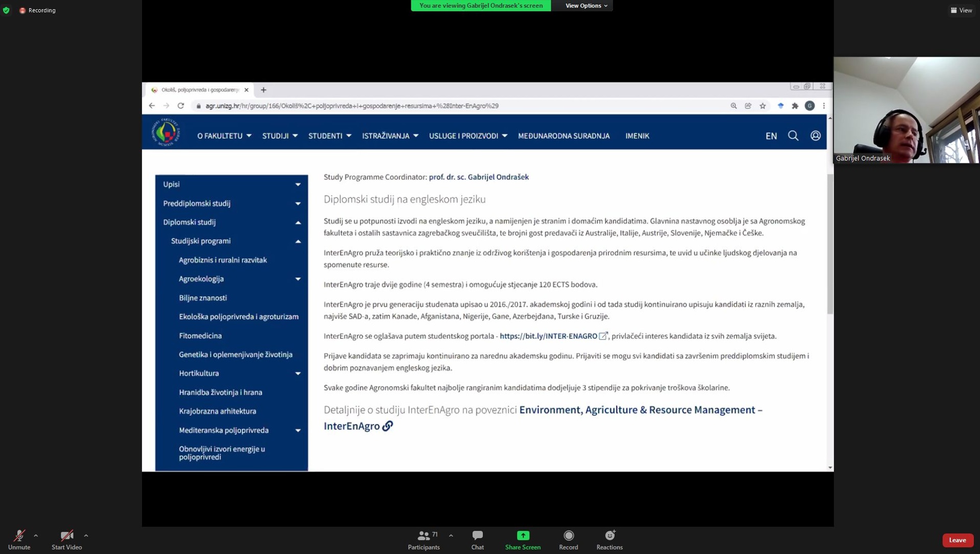Open USLUGE I PROIZVODI menu
The height and width of the screenshot is (554, 980).
click(468, 136)
